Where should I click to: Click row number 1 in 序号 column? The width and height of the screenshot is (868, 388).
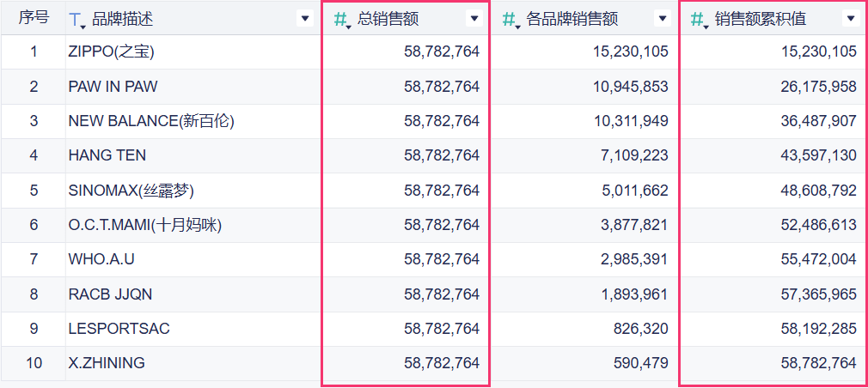(34, 52)
